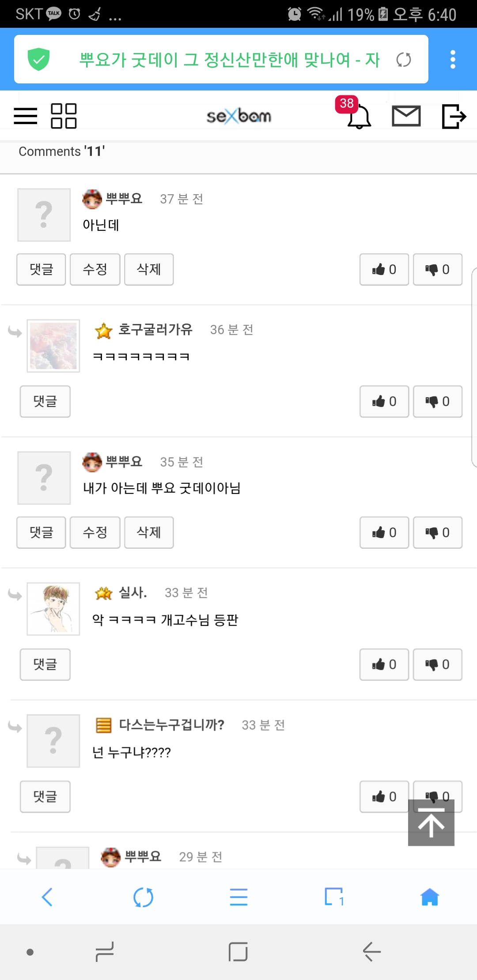Click 삭제 on '내가 아는데 뿌요 굿데이아님' comment
This screenshot has height=980, width=477.
[x=149, y=532]
